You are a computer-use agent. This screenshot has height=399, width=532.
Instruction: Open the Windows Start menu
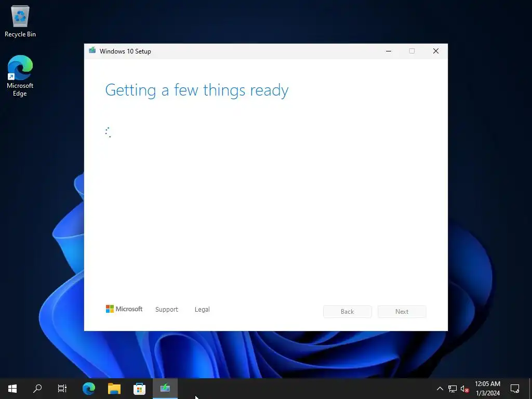[12, 389]
